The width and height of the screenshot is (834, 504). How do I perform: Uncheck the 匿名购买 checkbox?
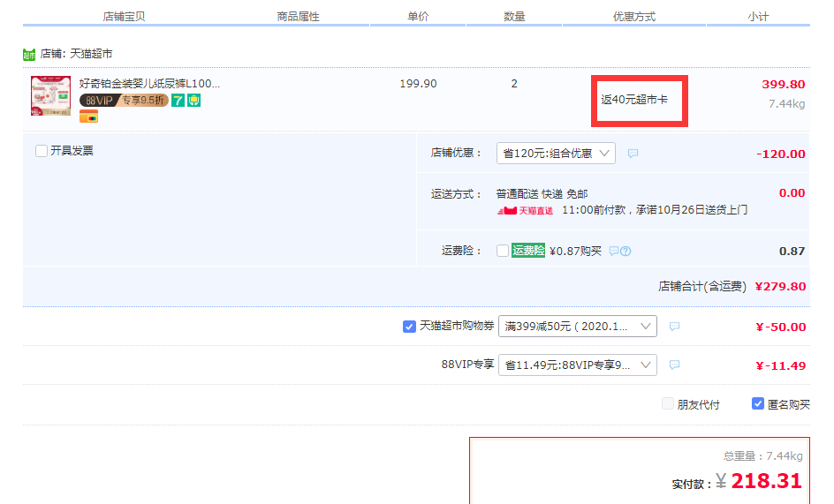tap(758, 403)
